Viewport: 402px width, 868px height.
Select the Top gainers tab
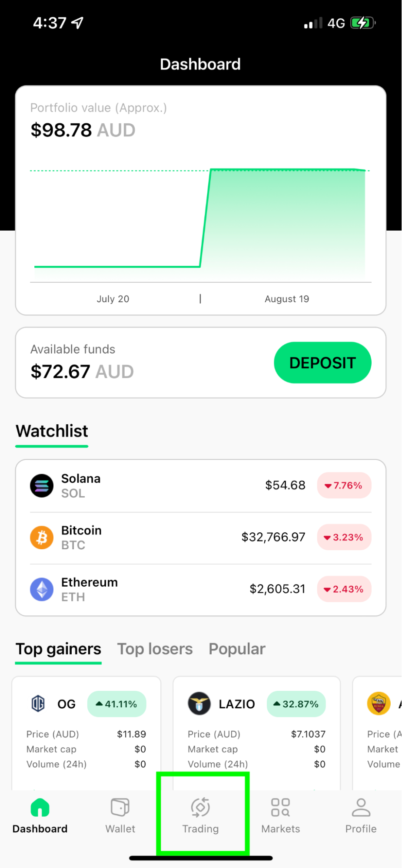point(58,649)
